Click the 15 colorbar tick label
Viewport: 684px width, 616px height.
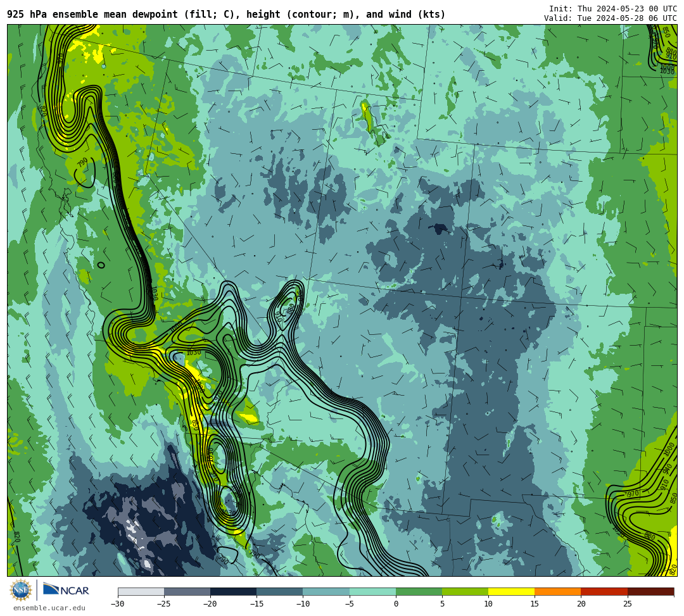pyautogui.click(x=535, y=604)
